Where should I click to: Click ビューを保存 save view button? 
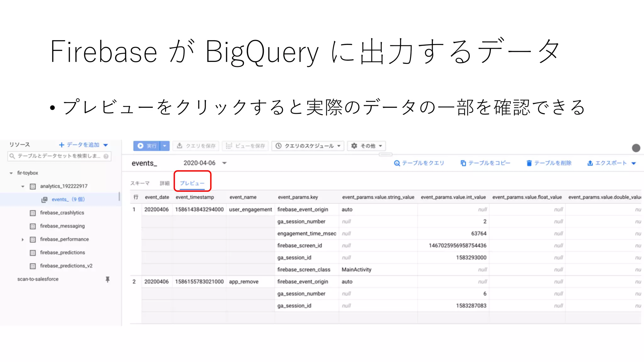click(x=245, y=146)
